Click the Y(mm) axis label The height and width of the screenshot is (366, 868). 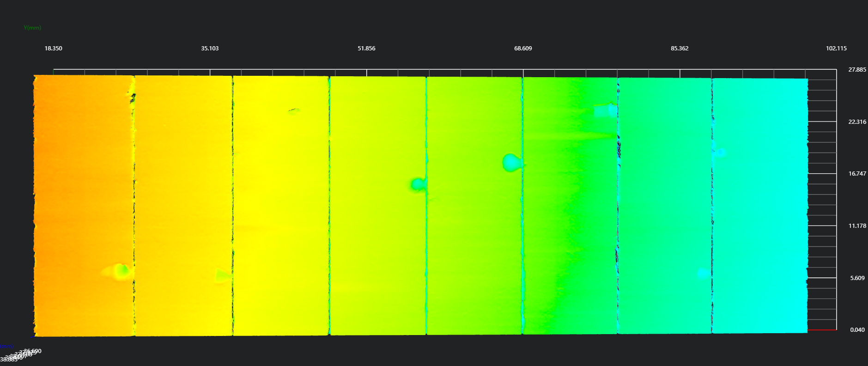point(32,28)
